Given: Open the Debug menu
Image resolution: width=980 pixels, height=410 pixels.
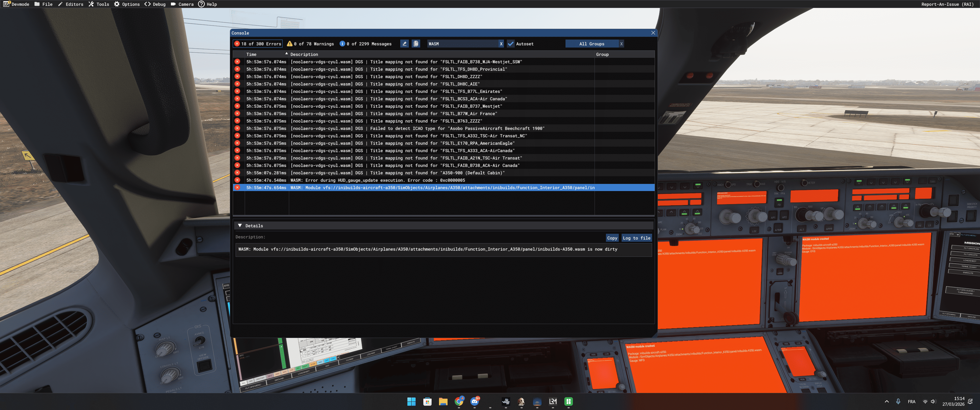Looking at the screenshot, I should pos(155,4).
